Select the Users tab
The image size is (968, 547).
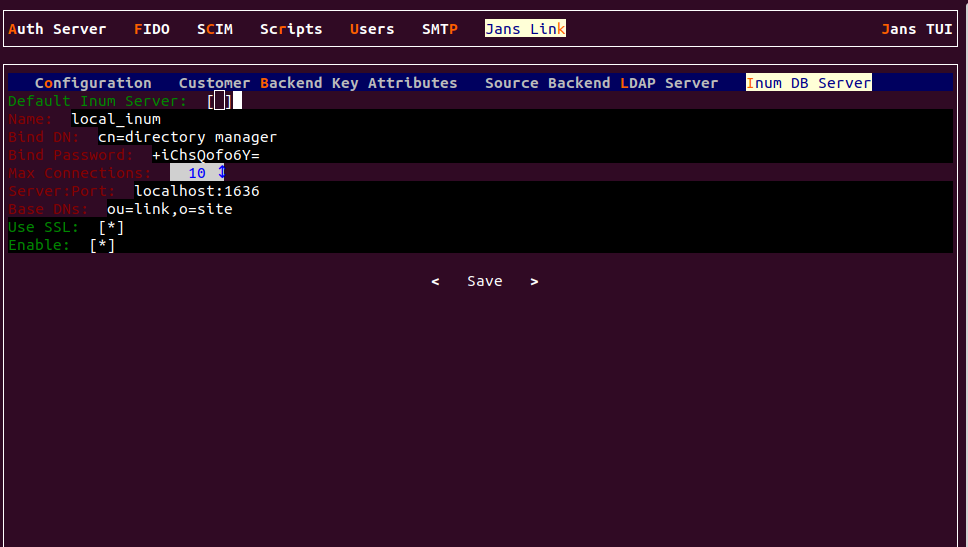tap(372, 29)
